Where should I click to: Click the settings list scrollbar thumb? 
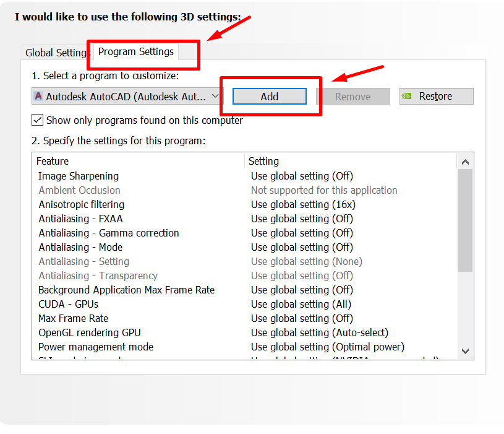[465, 220]
